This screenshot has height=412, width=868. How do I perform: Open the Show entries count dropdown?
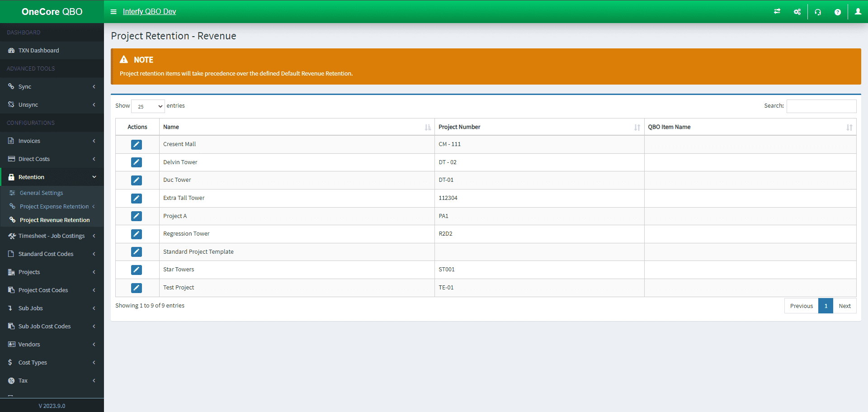pyautogui.click(x=148, y=106)
